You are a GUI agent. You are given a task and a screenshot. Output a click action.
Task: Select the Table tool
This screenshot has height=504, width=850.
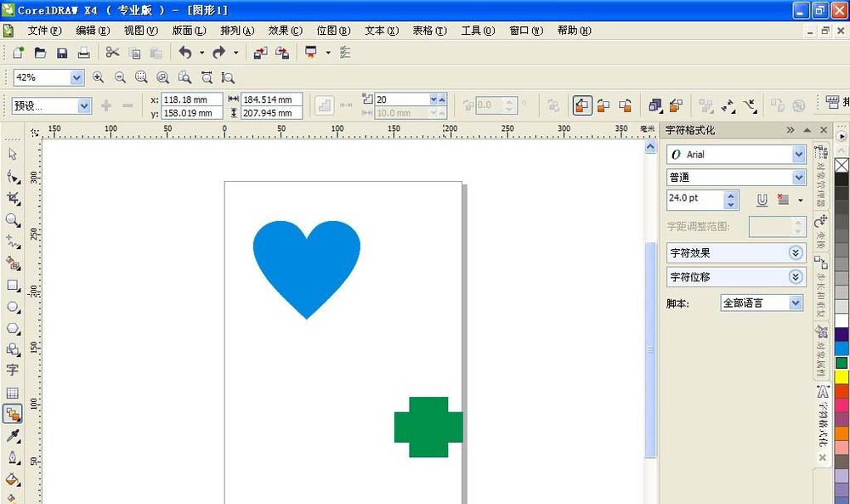pyautogui.click(x=13, y=393)
